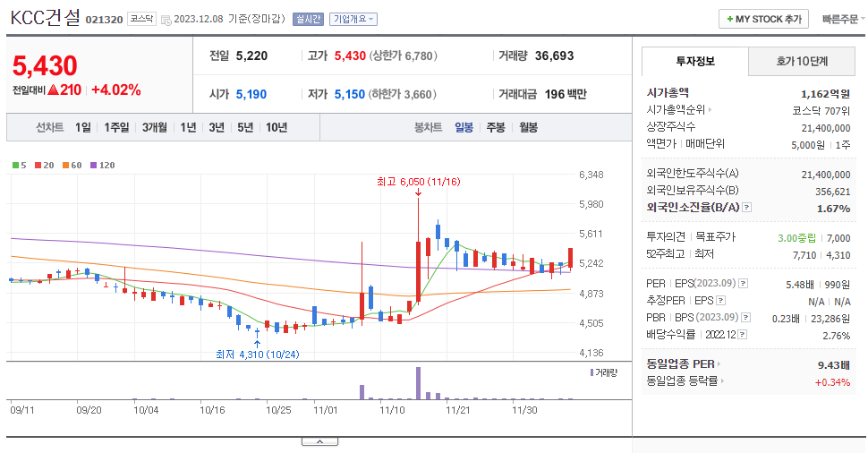Open the 빠른주문 quick order dropdown
The height and width of the screenshot is (453, 868).
coord(843,19)
